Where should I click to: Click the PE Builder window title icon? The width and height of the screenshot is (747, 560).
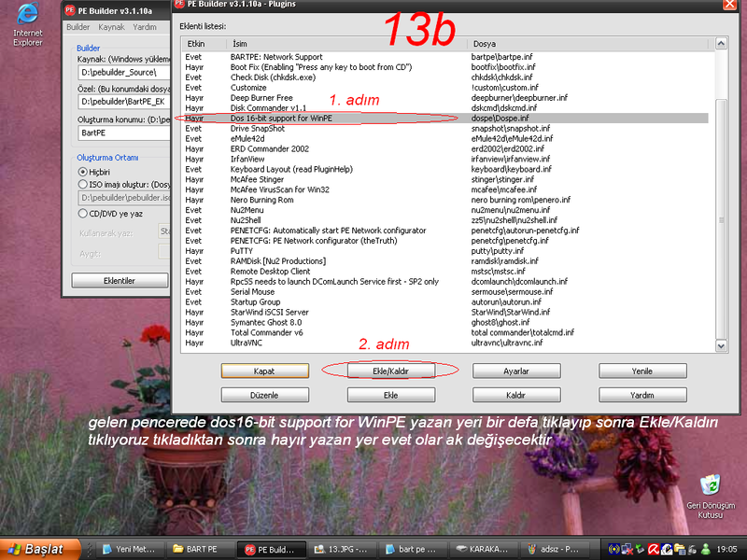pos(70,10)
